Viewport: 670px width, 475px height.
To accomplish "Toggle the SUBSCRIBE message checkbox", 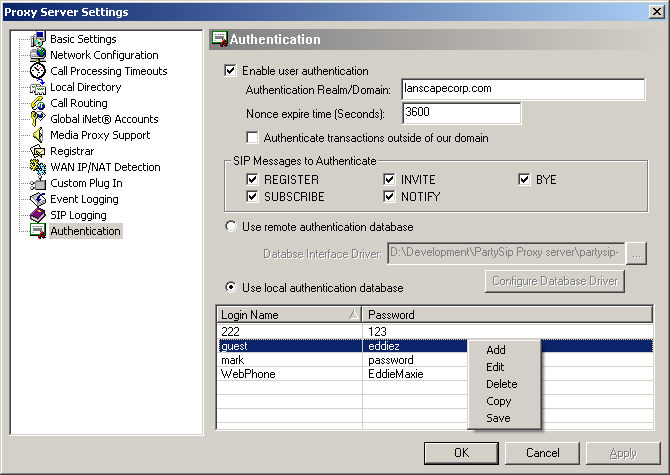I will pos(252,196).
